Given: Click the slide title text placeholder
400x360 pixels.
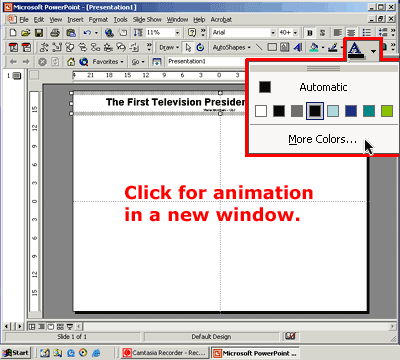Looking at the screenshot, I should [x=175, y=102].
